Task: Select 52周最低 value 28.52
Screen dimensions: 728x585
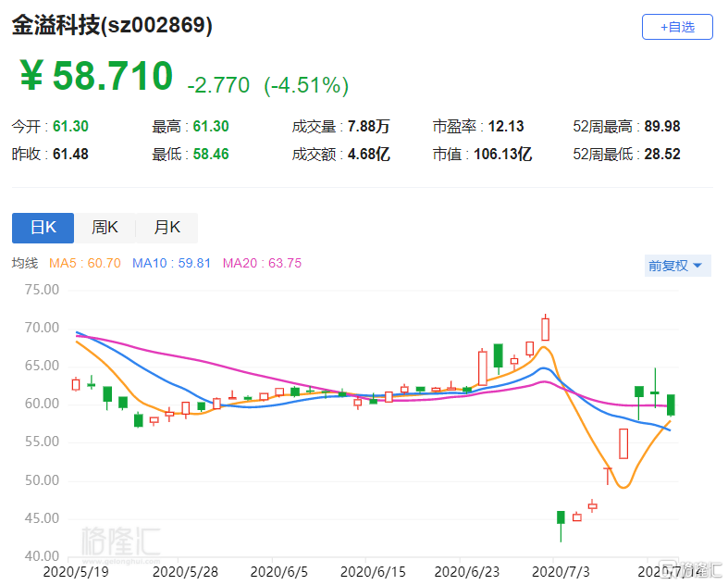Action: (x=662, y=155)
